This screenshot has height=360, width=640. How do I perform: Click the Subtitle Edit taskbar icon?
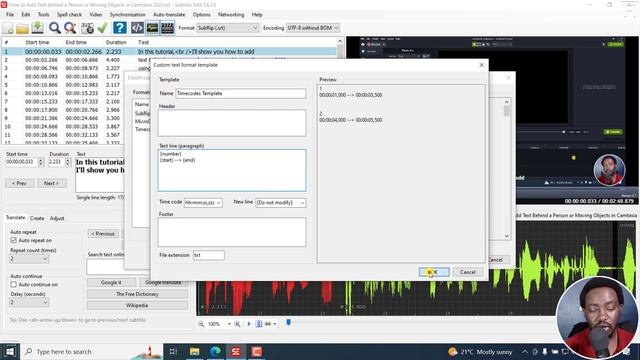[x=236, y=351]
